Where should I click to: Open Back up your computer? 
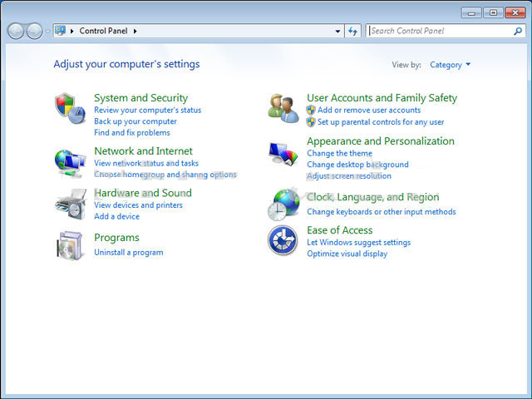click(135, 121)
